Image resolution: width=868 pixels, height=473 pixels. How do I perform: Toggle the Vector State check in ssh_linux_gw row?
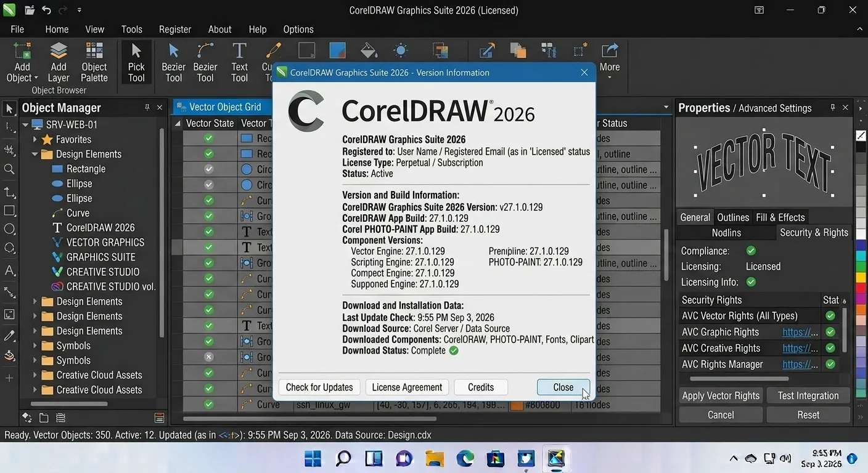[209, 405]
